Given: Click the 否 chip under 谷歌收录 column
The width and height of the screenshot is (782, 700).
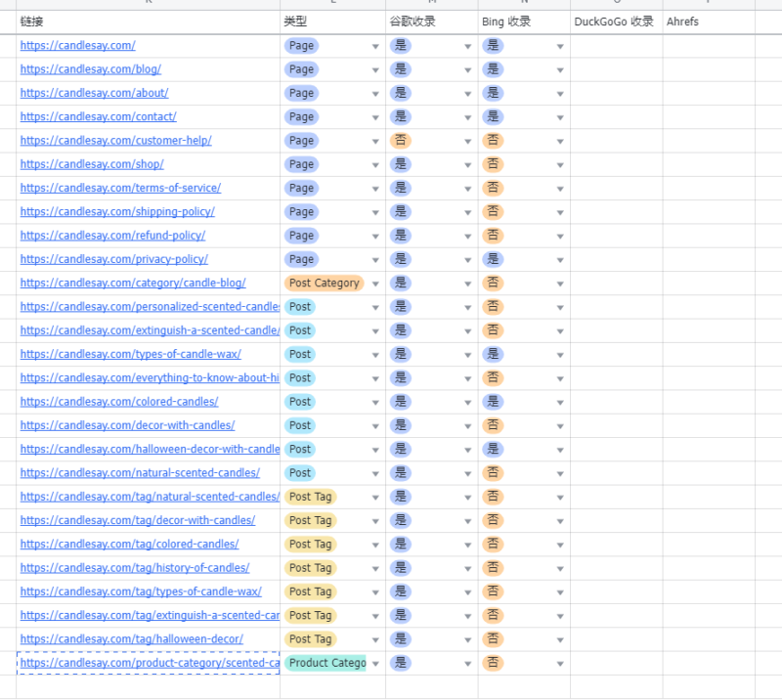Looking at the screenshot, I should click(400, 141).
